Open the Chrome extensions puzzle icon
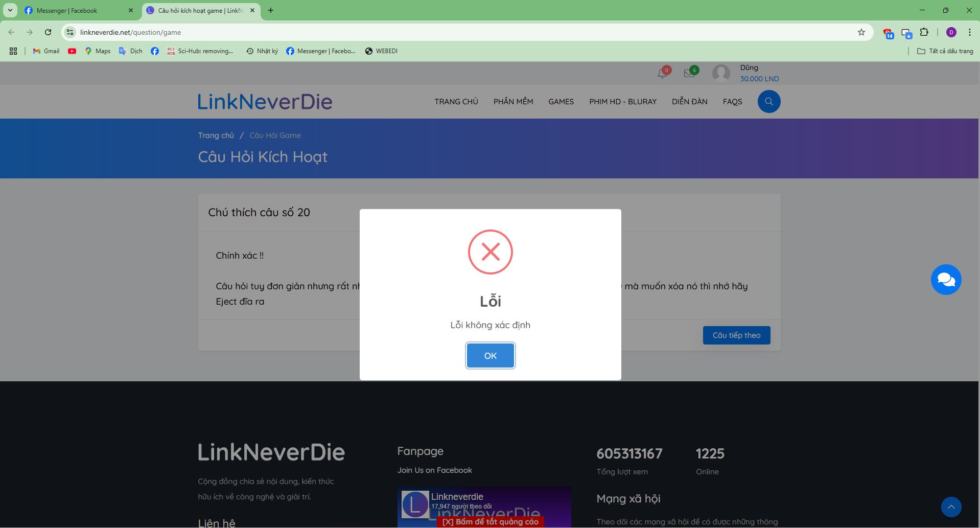 click(924, 32)
